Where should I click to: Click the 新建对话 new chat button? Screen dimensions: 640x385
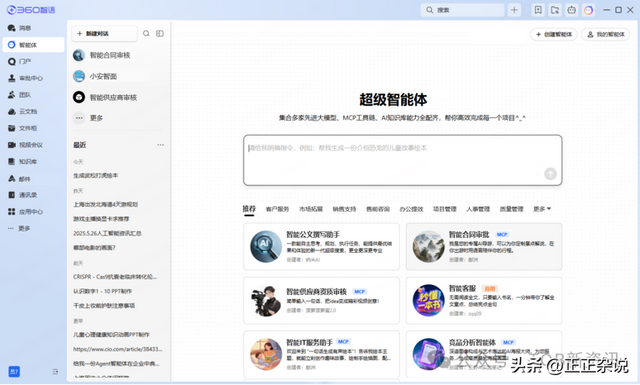pyautogui.click(x=104, y=33)
